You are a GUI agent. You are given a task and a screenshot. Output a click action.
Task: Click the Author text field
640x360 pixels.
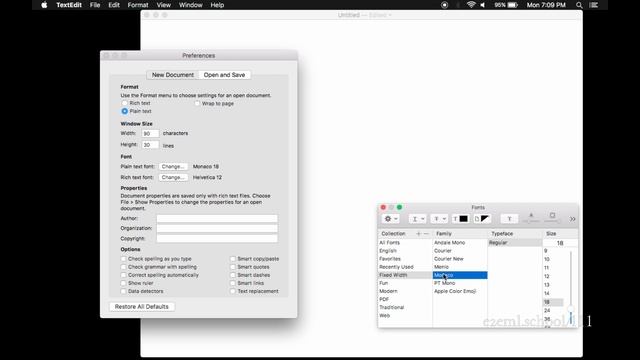[x=217, y=218]
